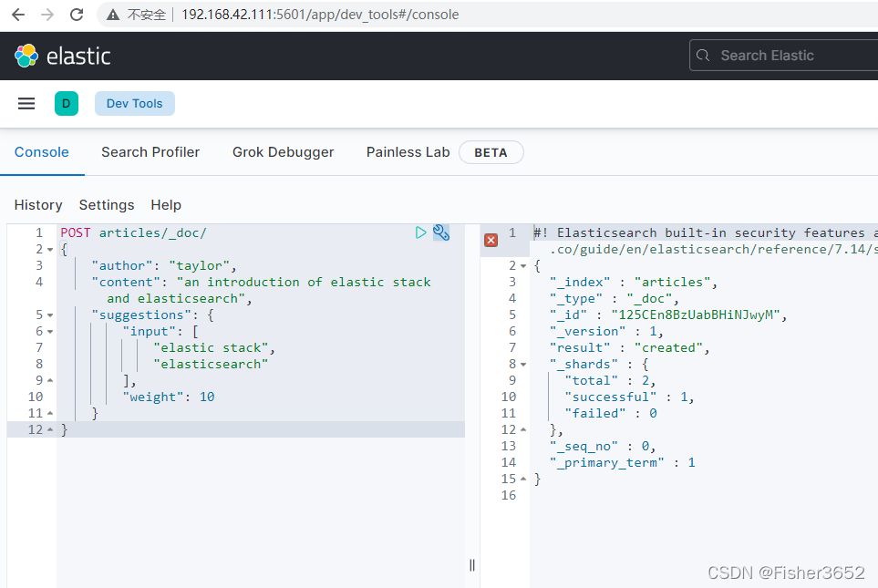Click the green D space avatar
Viewport: 878px width, 588px height.
tap(66, 104)
